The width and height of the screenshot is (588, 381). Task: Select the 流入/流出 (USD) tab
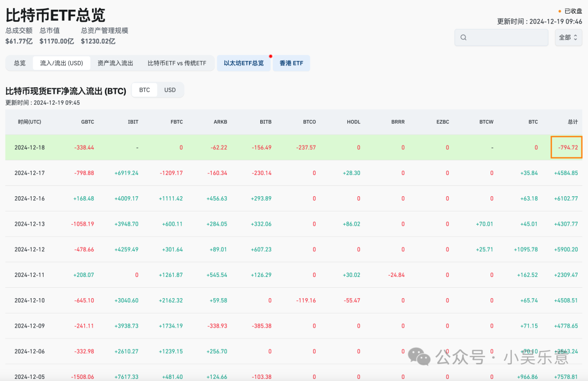pyautogui.click(x=62, y=63)
